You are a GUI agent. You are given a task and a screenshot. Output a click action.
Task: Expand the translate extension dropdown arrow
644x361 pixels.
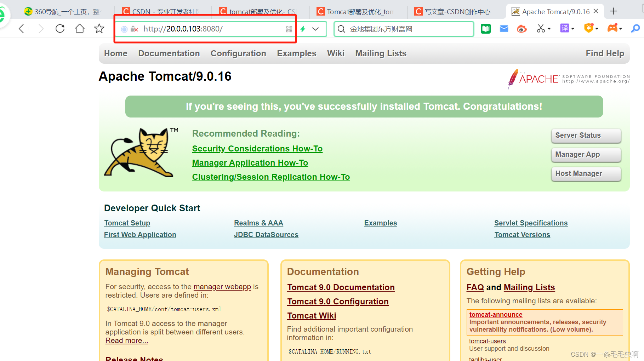click(x=573, y=29)
